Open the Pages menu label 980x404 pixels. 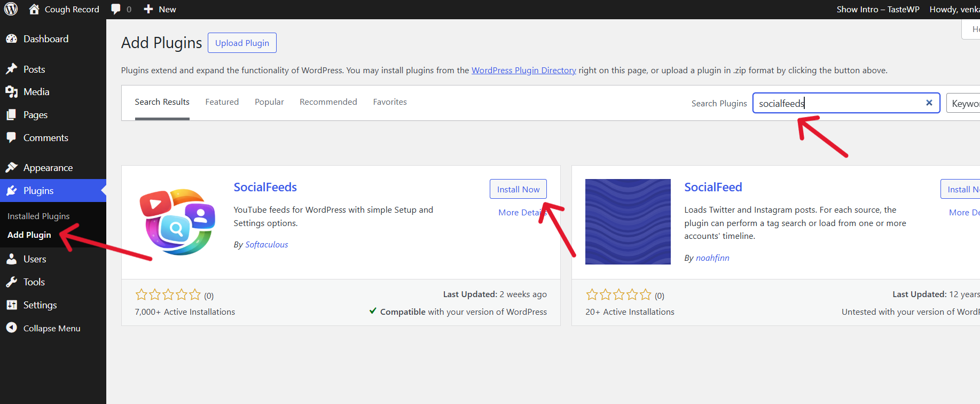click(x=35, y=115)
